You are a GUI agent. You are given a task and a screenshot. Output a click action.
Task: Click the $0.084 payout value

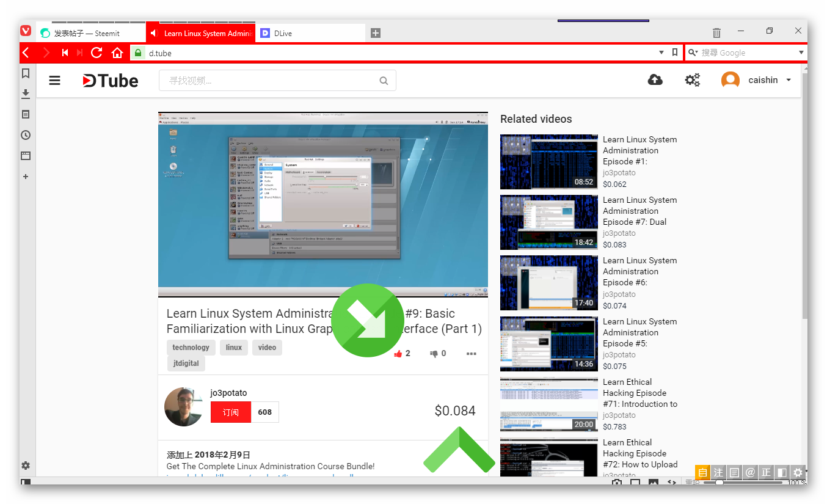455,411
